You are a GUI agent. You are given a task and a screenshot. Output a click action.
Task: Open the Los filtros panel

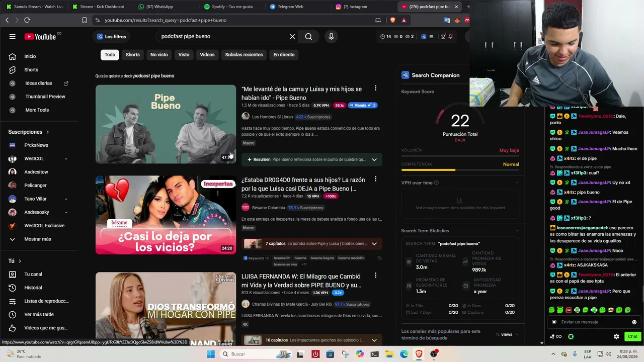click(x=112, y=36)
